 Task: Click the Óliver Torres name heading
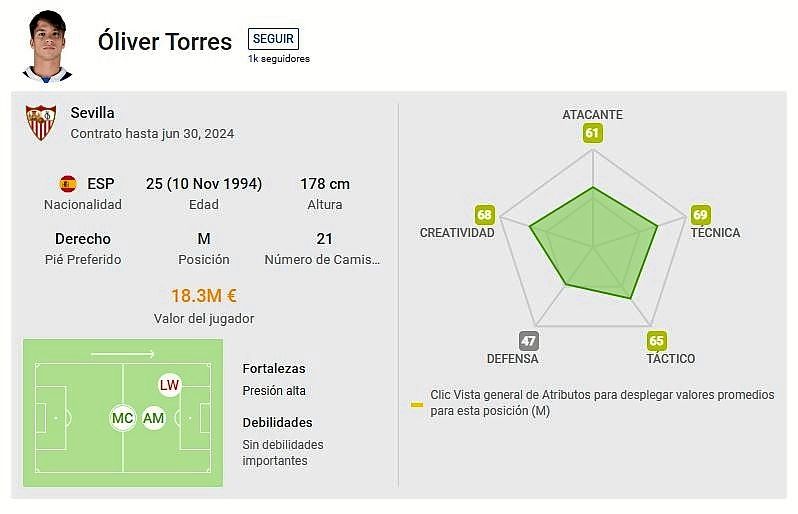(165, 42)
